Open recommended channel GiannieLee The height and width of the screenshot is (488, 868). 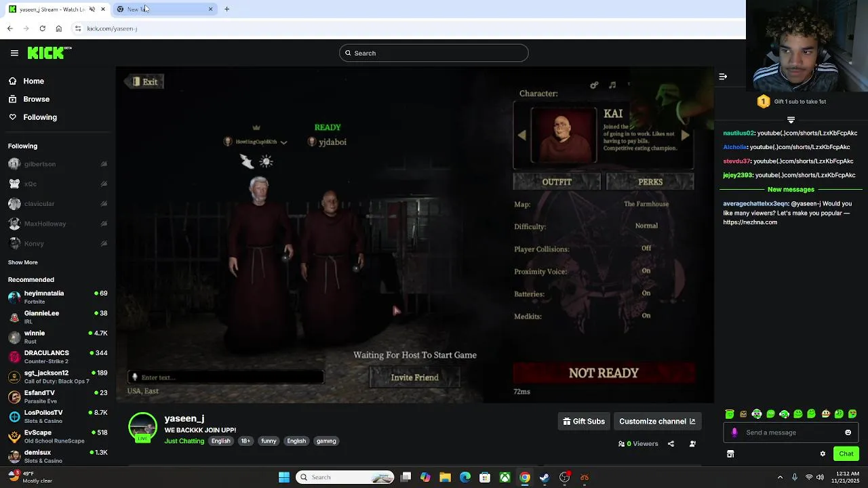(58, 317)
